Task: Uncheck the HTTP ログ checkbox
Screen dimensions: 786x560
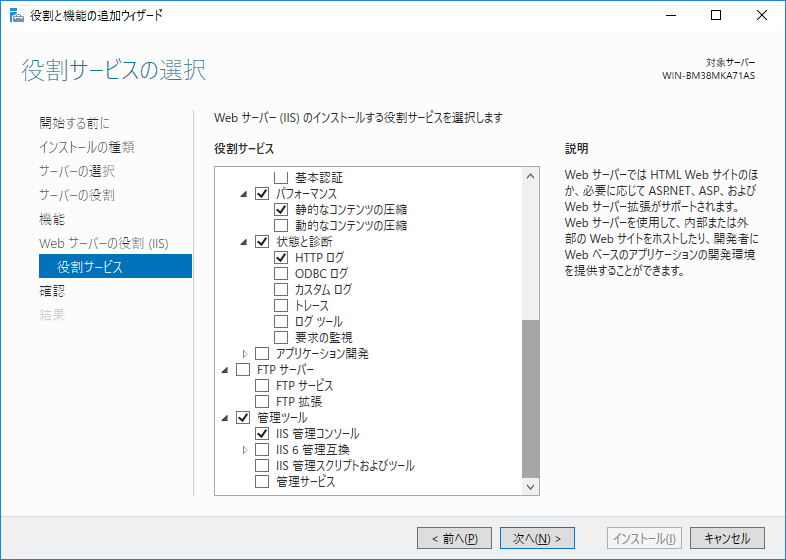Action: pyautogui.click(x=281, y=258)
